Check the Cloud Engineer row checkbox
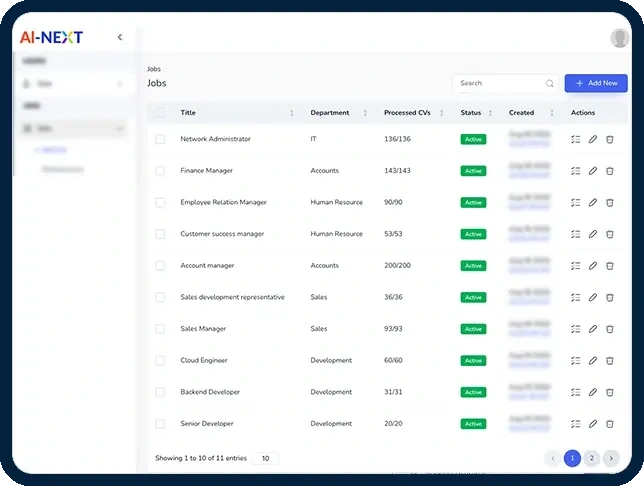The image size is (644, 486). 160,361
